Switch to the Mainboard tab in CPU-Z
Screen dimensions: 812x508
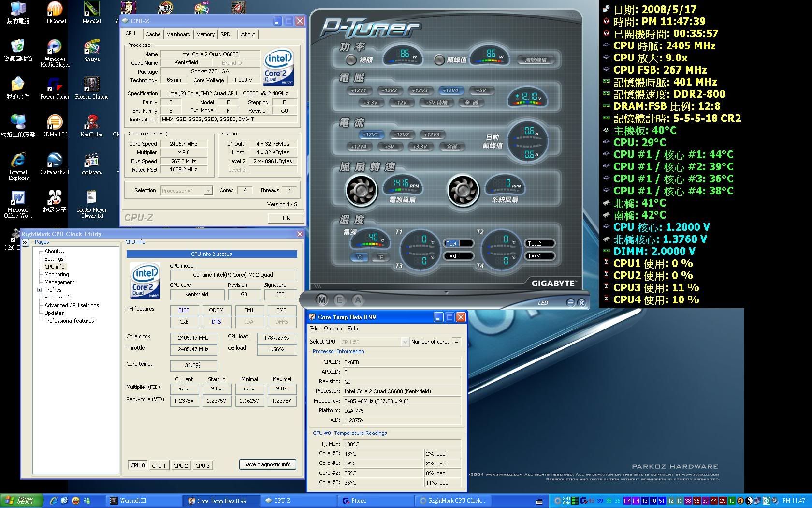(x=178, y=34)
